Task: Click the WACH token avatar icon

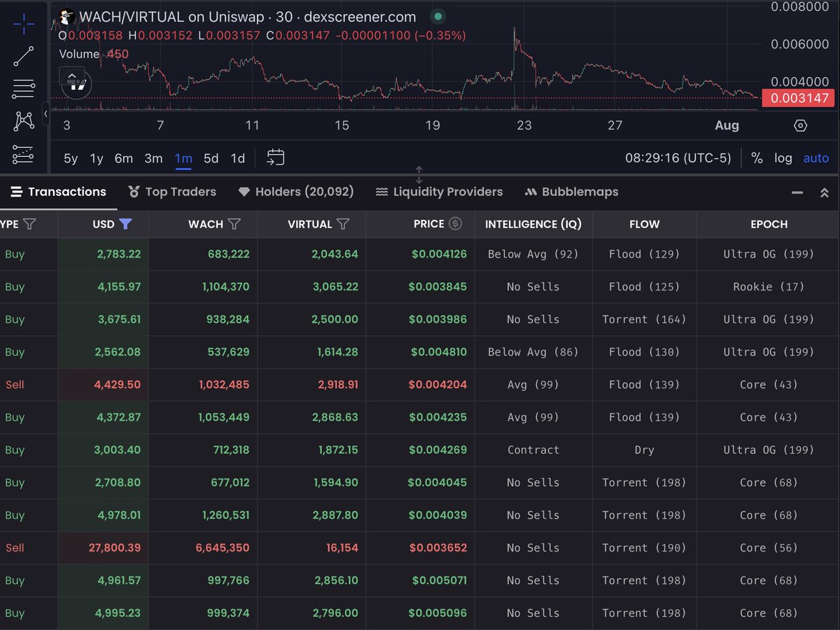Action: point(66,17)
